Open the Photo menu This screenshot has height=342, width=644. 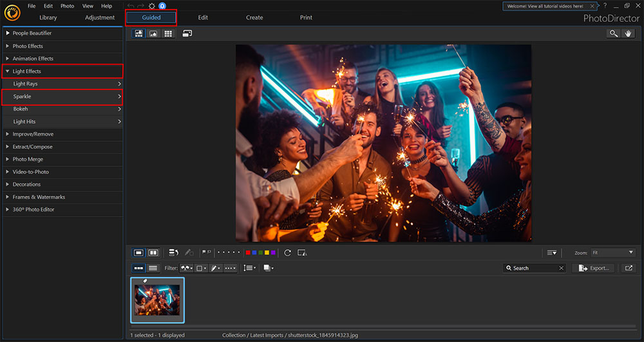point(68,6)
